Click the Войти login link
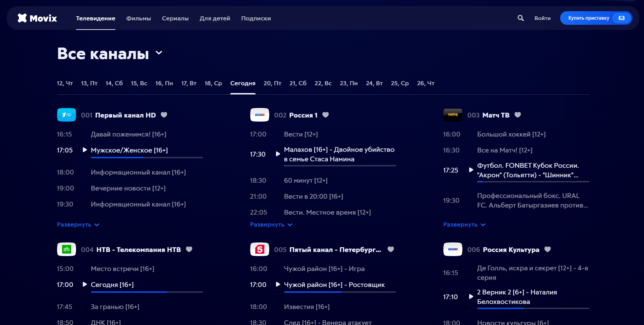 coord(542,18)
